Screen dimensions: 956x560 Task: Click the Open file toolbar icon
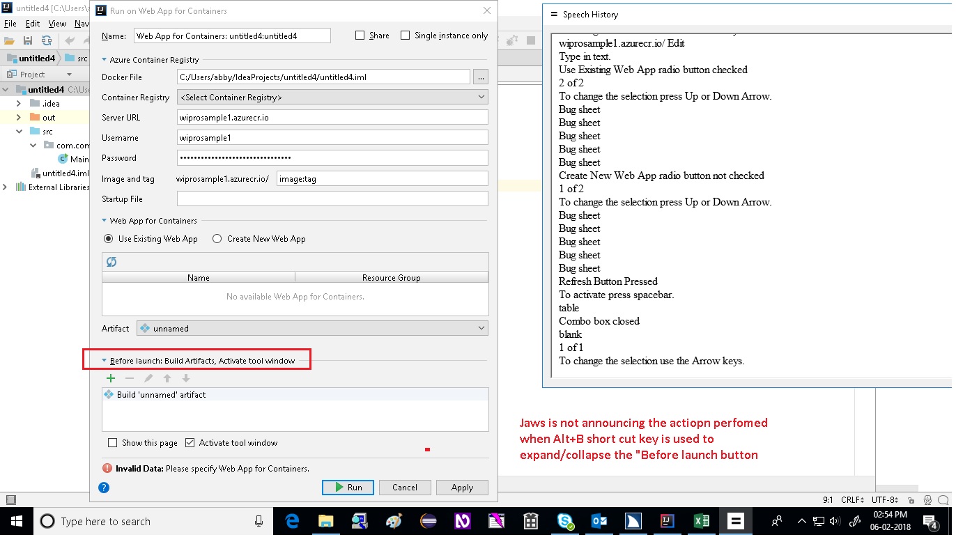pos(9,40)
